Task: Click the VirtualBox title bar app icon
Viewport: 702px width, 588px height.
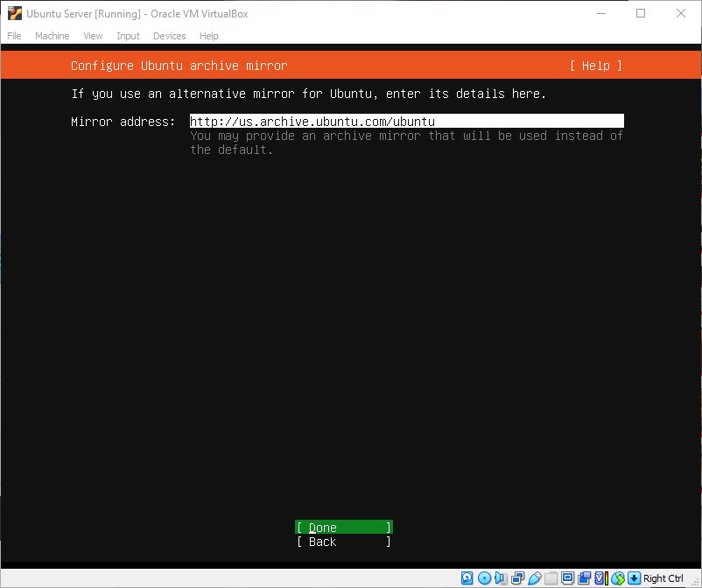Action: 15,13
